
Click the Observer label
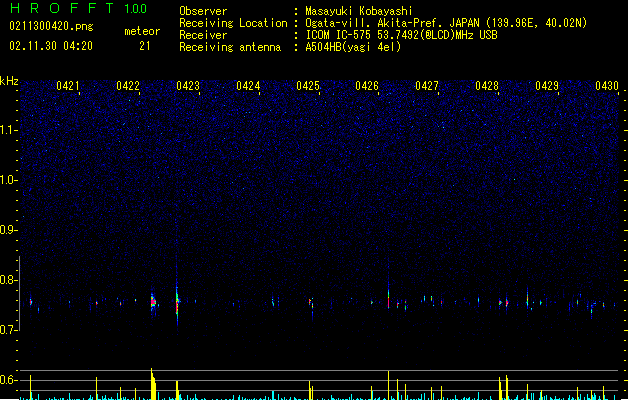pyautogui.click(x=203, y=11)
